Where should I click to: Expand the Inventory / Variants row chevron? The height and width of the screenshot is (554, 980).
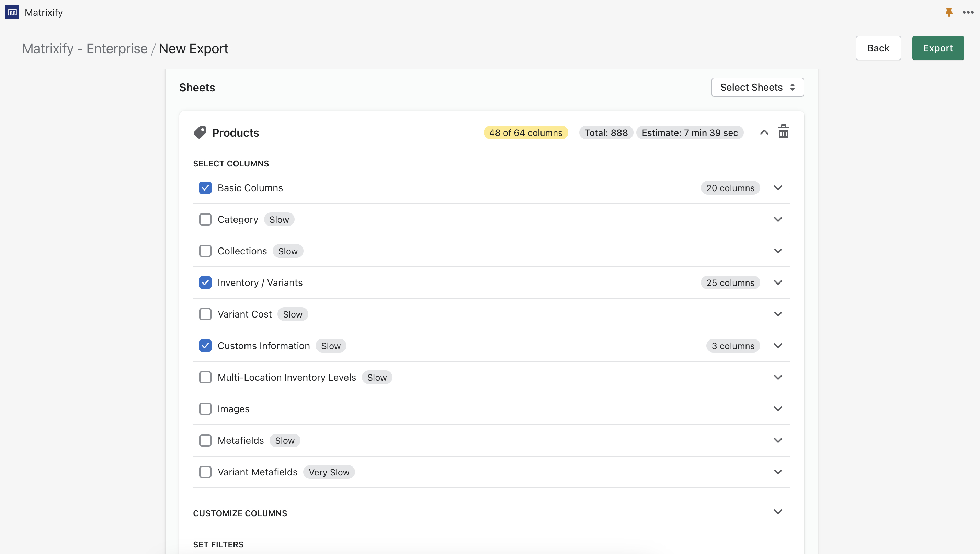pyautogui.click(x=778, y=283)
